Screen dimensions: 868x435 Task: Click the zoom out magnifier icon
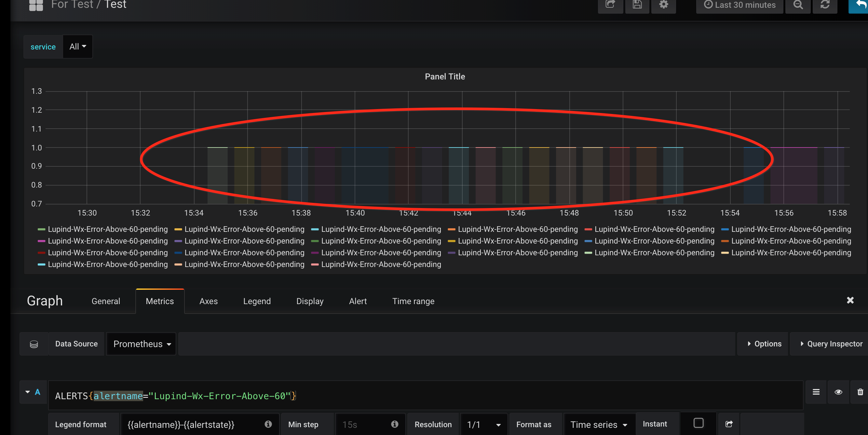point(798,5)
